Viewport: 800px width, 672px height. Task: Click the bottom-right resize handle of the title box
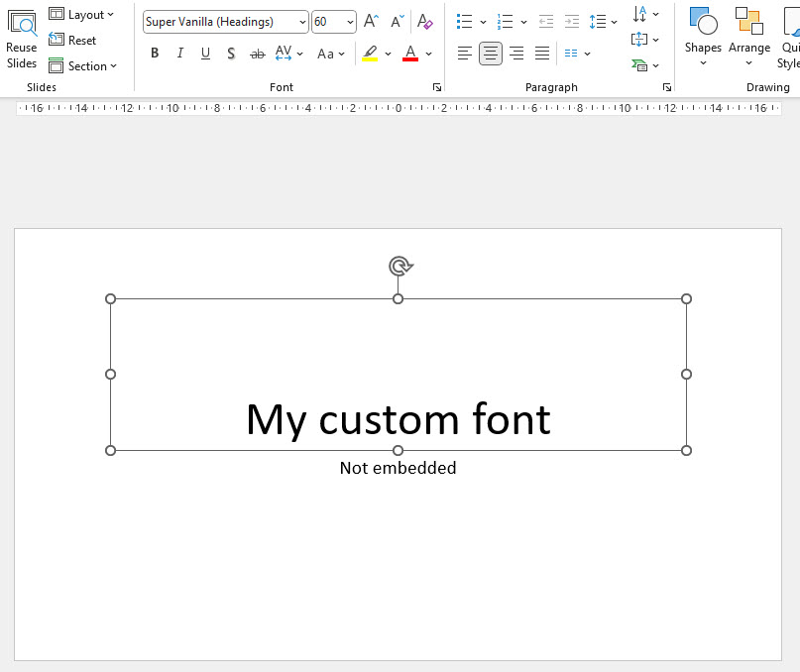click(686, 450)
